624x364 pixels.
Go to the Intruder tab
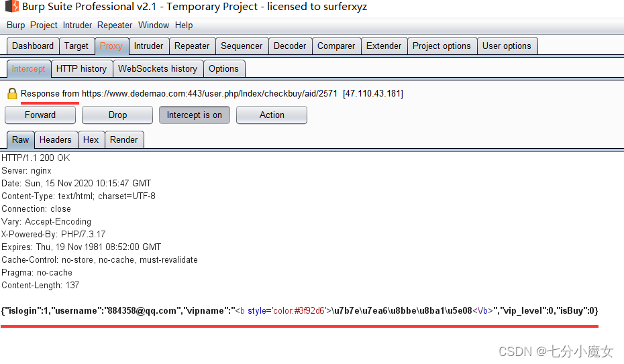click(148, 46)
